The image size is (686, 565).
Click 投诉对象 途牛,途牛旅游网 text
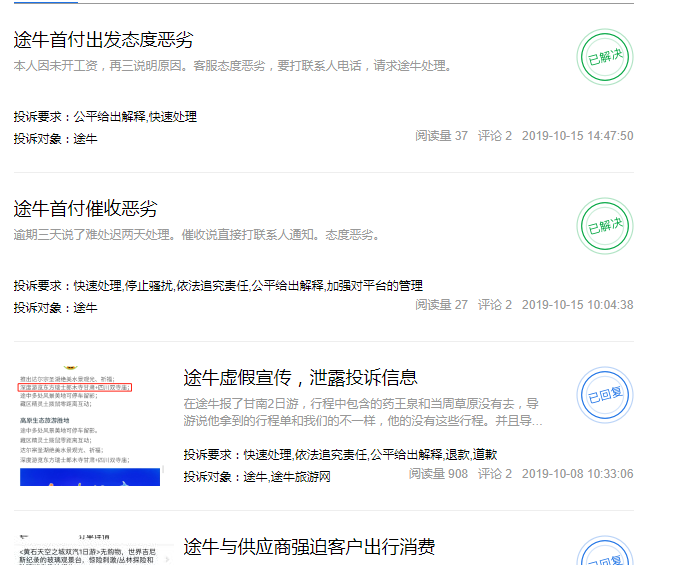(x=257, y=477)
